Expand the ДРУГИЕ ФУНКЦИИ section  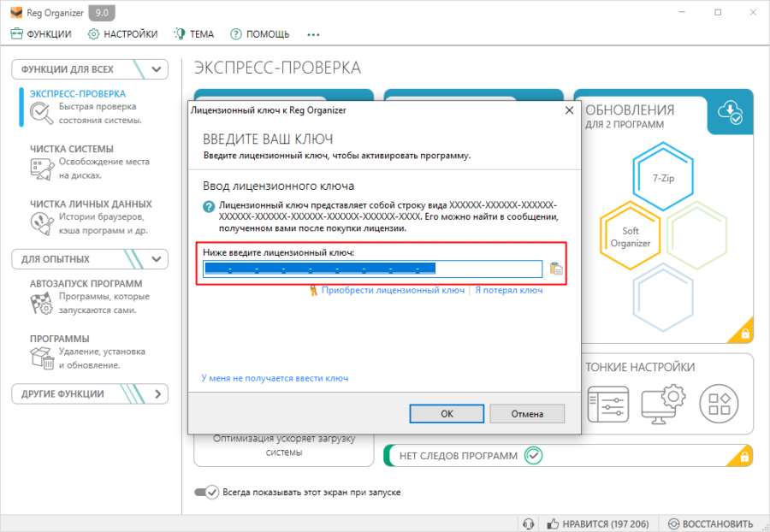90,393
